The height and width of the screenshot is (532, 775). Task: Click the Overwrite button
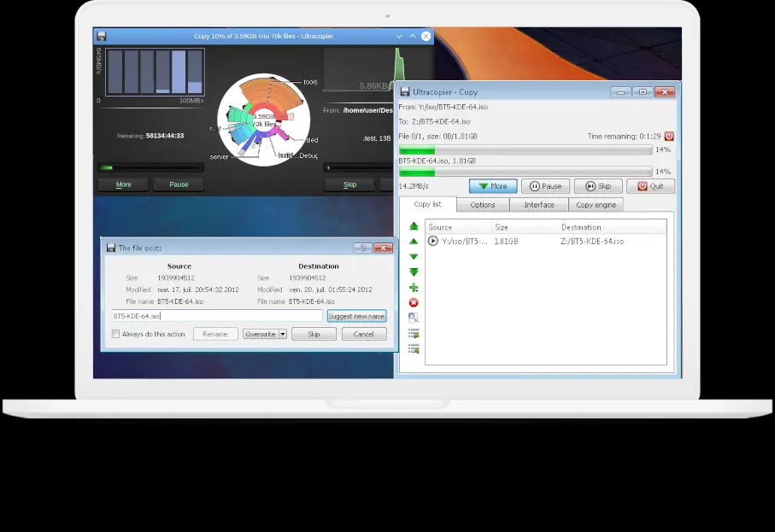(x=261, y=335)
